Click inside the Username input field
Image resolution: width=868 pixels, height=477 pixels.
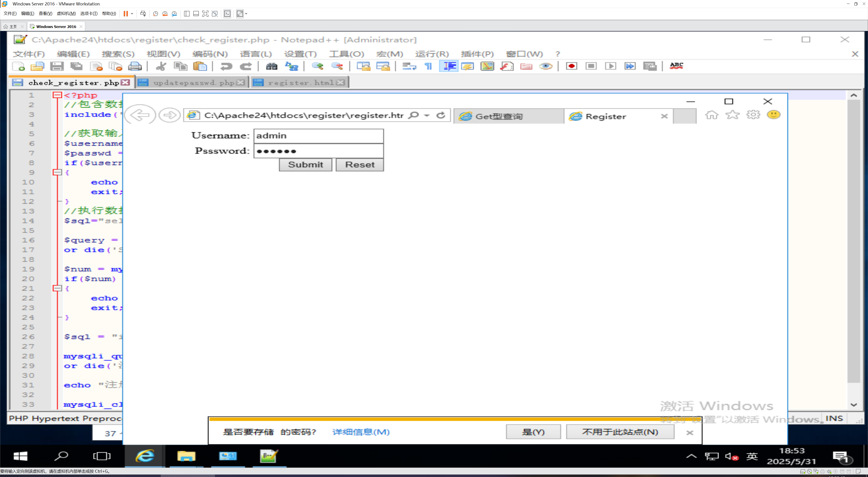pos(318,136)
